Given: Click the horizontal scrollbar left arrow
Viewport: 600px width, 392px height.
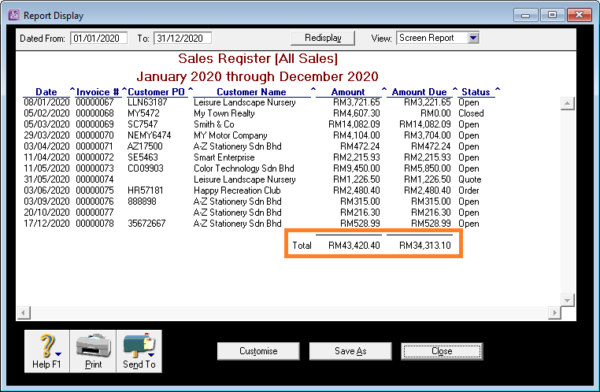Looking at the screenshot, I should click(x=23, y=313).
